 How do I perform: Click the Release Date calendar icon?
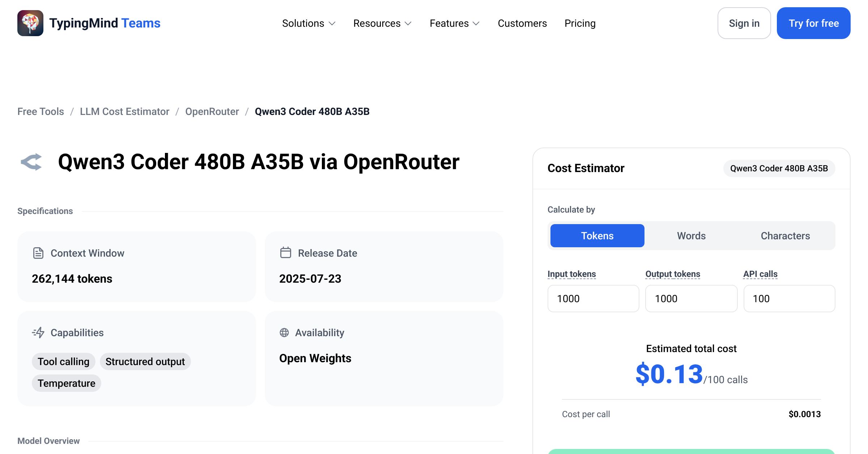coord(286,253)
